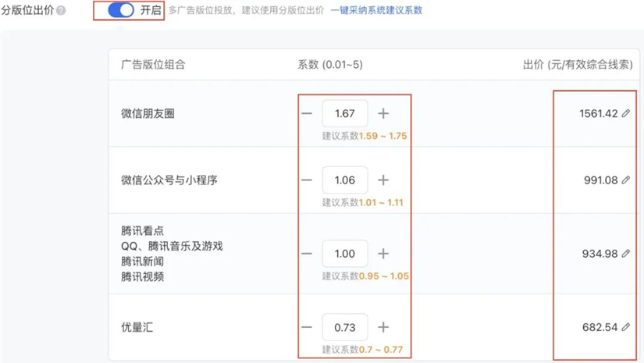Screen dimensions: 644x363
Task: Increase the 优量汇 coefficient with plus
Action: 383,328
